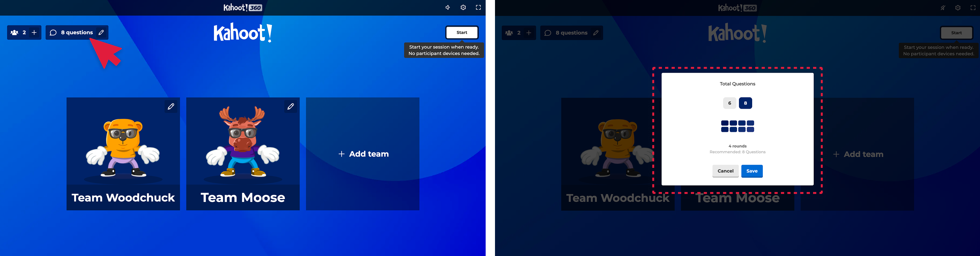980x256 pixels.
Task: Save the total questions setting
Action: tap(752, 171)
